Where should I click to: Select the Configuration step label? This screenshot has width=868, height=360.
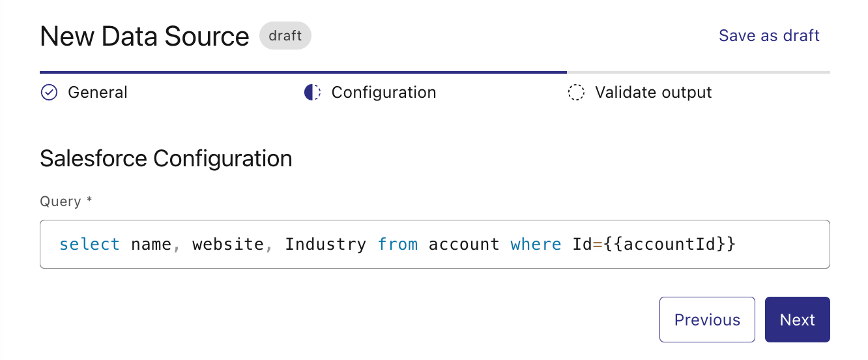point(384,93)
